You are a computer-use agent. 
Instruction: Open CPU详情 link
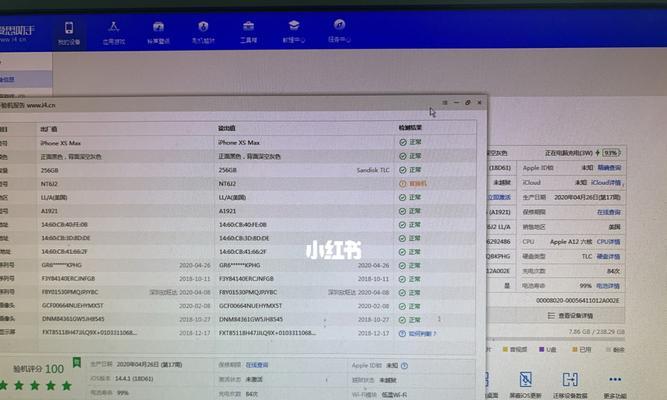click(608, 242)
